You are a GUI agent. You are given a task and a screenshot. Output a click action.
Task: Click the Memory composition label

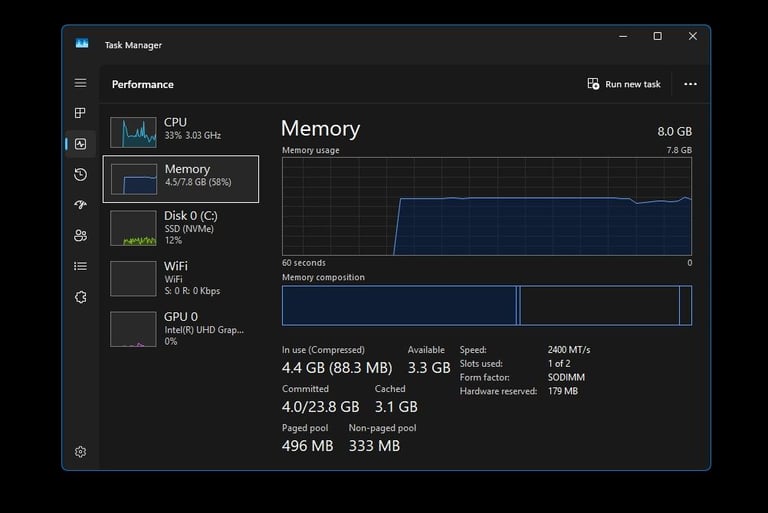323,277
